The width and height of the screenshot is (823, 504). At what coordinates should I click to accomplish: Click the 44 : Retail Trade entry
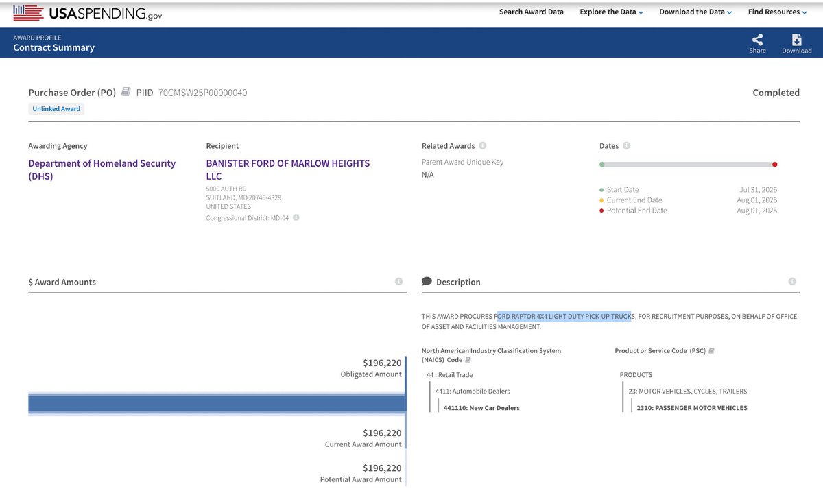click(449, 375)
